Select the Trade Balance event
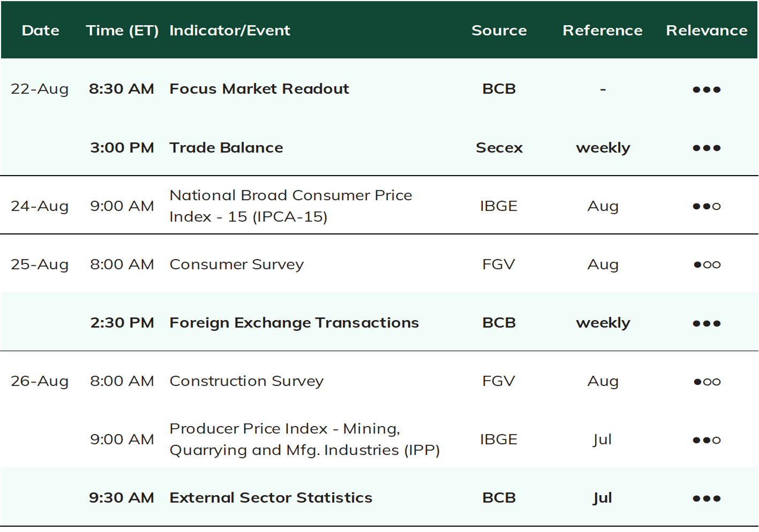 (x=226, y=148)
